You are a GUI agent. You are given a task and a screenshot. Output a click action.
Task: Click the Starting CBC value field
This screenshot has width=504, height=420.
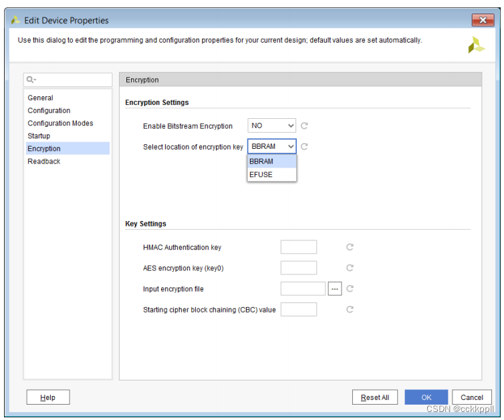coord(299,309)
